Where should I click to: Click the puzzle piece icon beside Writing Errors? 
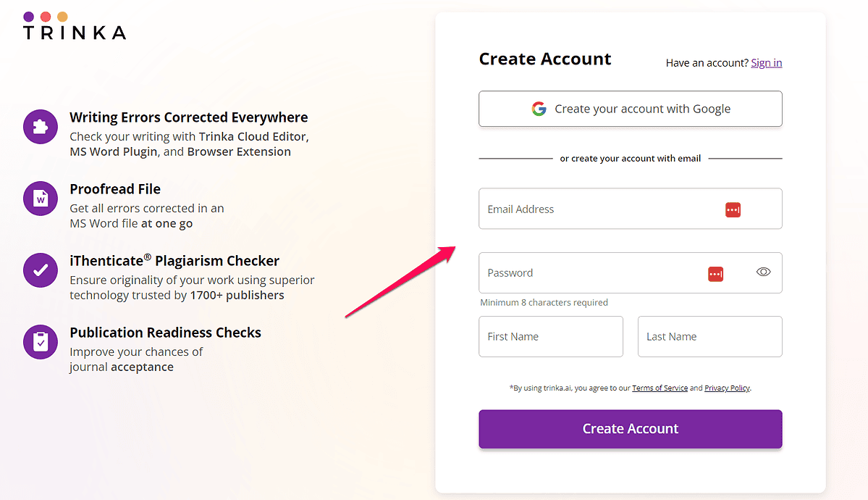(41, 128)
